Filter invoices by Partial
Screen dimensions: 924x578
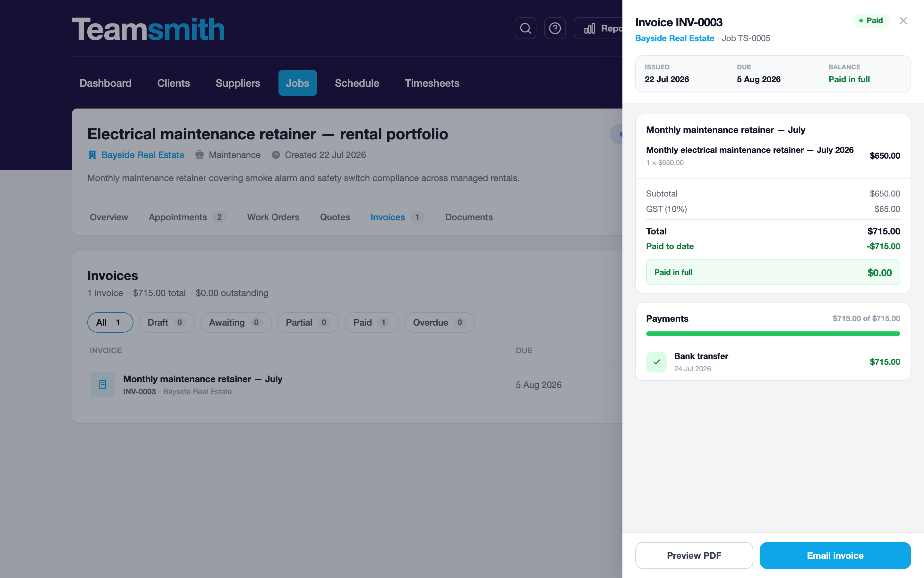(x=308, y=322)
